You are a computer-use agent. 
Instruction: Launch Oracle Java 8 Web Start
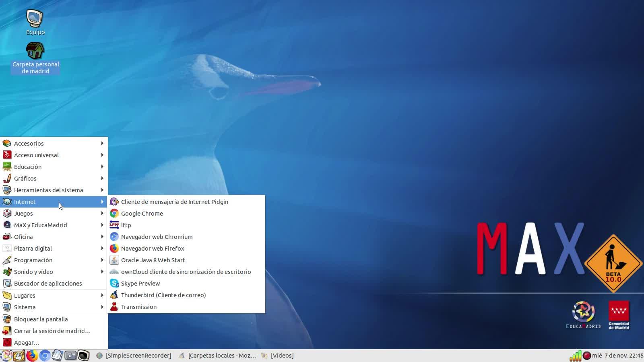(x=186, y=260)
